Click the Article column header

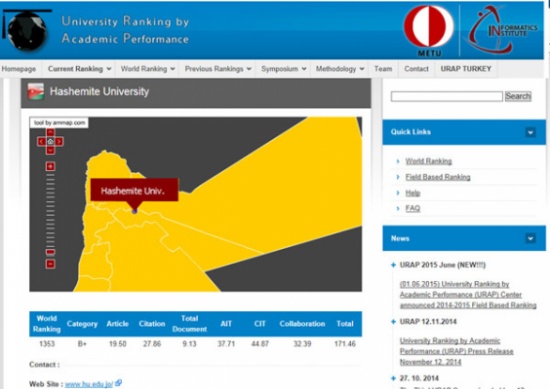point(118,324)
